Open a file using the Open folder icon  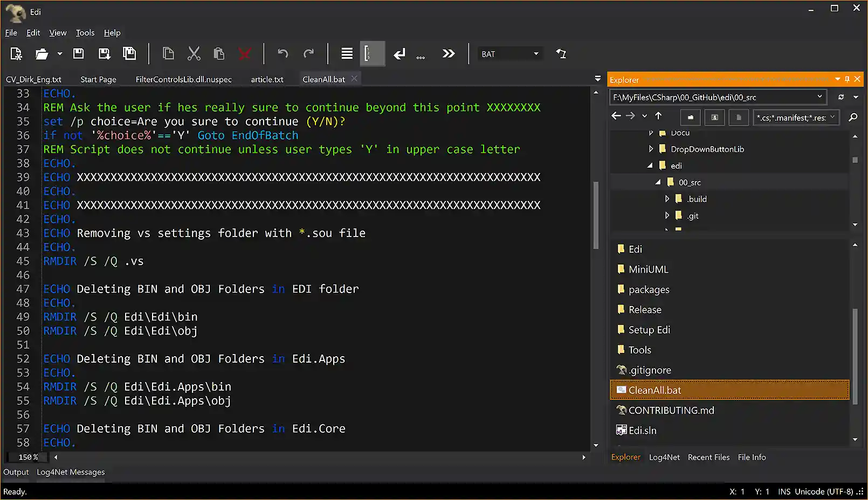tap(41, 53)
